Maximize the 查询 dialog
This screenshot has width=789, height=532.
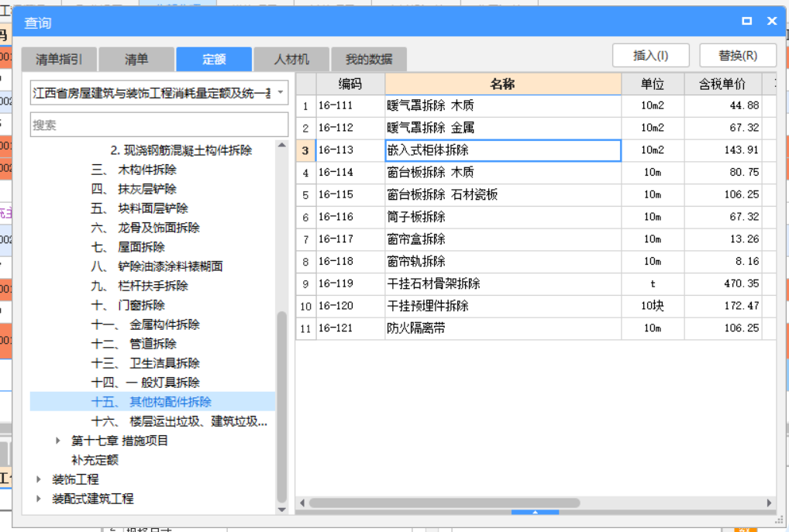point(746,21)
